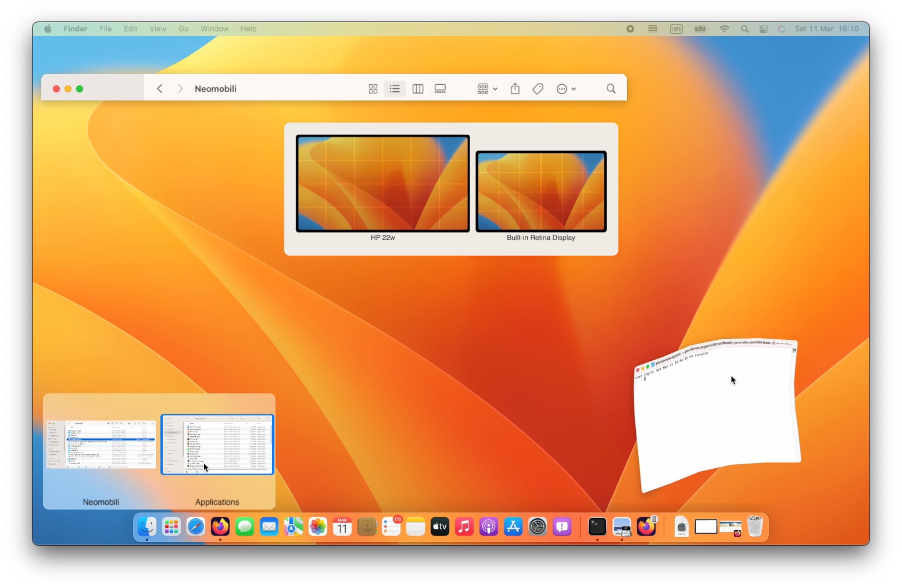Open Notes from the Dock
This screenshot has width=902, height=588.
(x=416, y=527)
